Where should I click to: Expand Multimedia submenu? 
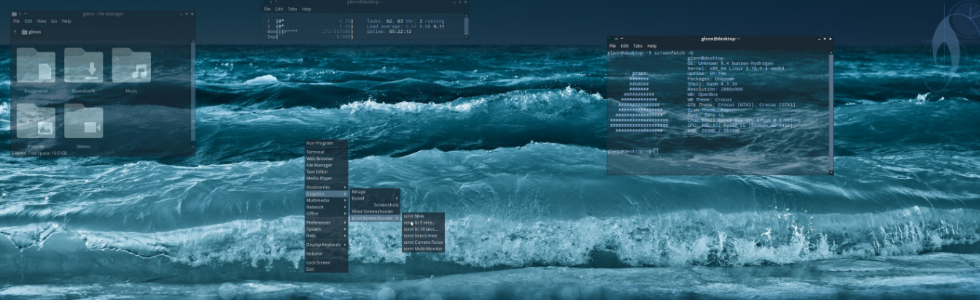pos(326,200)
